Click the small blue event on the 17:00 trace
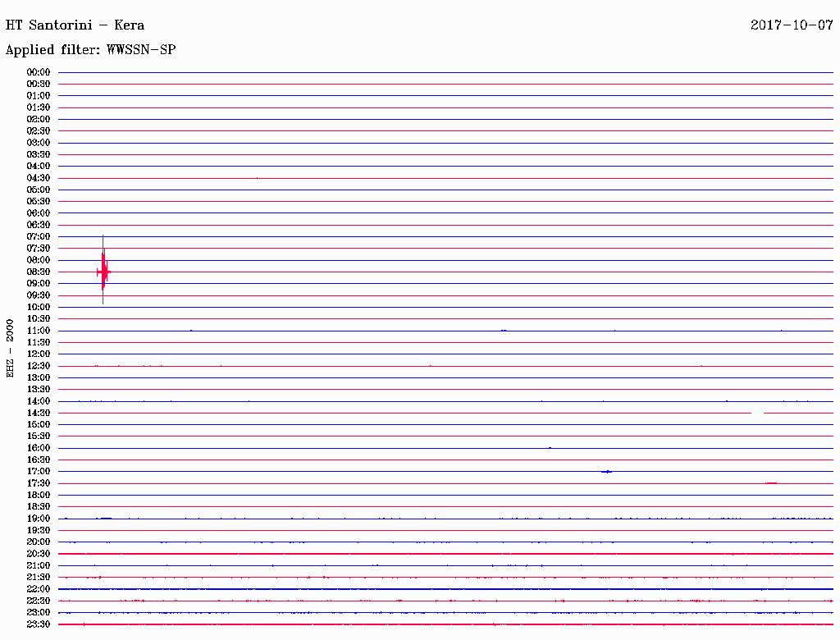Viewport: 840px width, 640px height. tap(607, 472)
